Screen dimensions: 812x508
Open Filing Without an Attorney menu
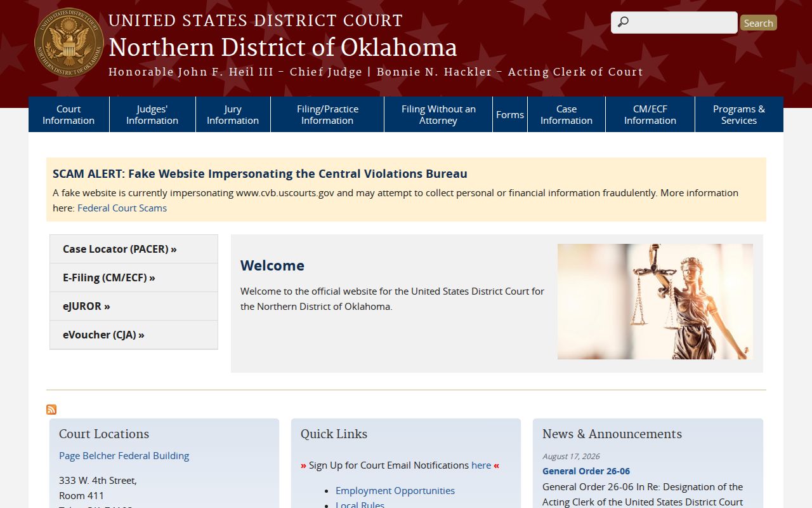[x=438, y=114]
